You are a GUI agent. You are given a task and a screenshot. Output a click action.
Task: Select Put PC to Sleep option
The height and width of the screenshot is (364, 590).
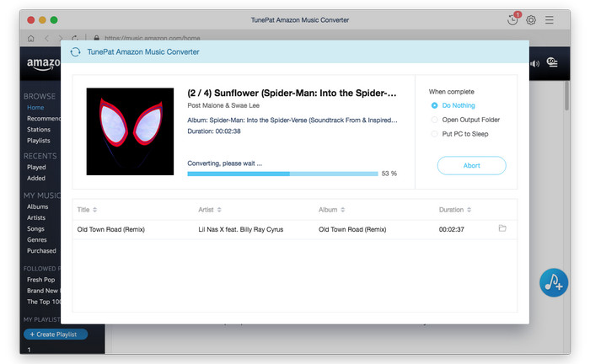coord(460,134)
